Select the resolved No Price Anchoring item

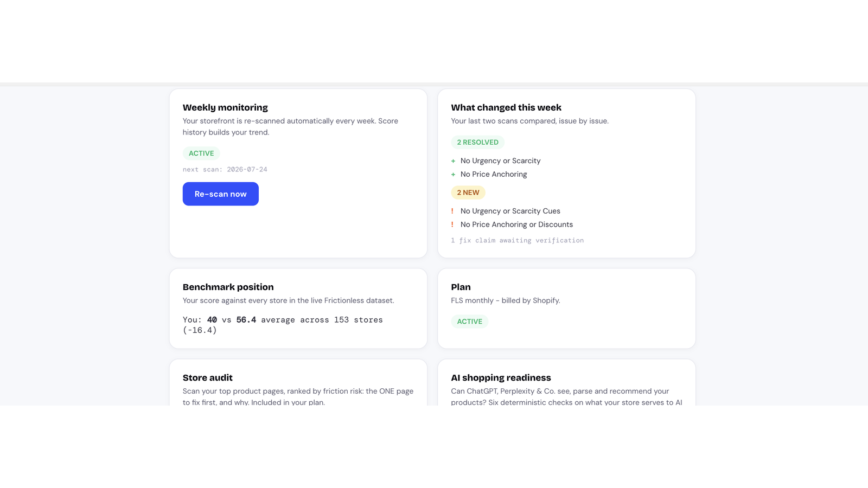(x=494, y=174)
